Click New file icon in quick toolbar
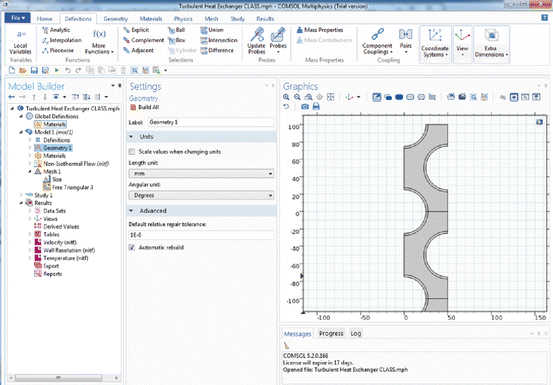 click(12, 71)
